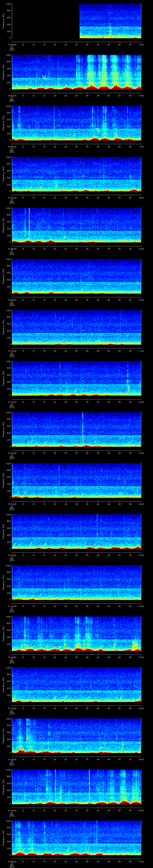Select the spectrogram panel starting at 15:16:00
The height and width of the screenshot is (868, 153).
[x=77, y=633]
